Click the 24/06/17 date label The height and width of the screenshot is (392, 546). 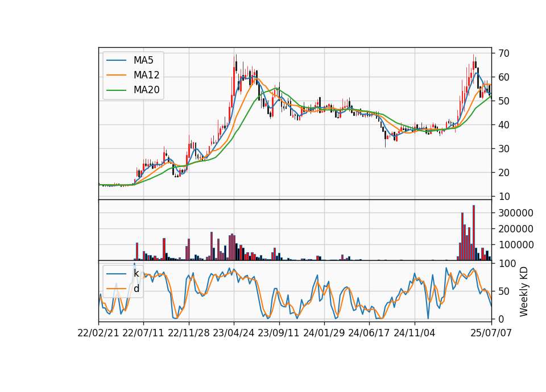369,333
